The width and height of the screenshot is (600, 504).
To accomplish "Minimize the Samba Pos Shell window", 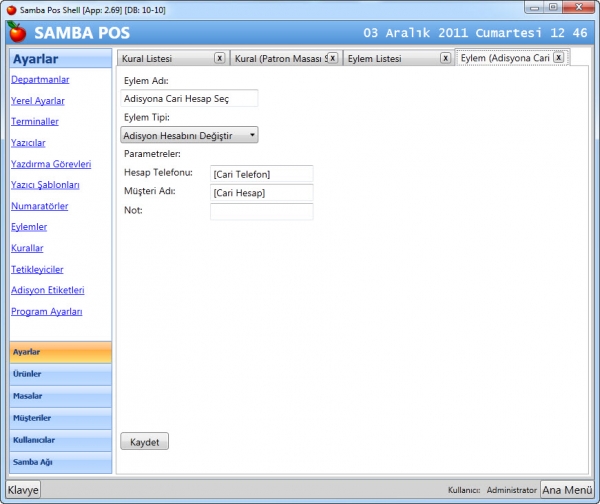I will (535, 8).
